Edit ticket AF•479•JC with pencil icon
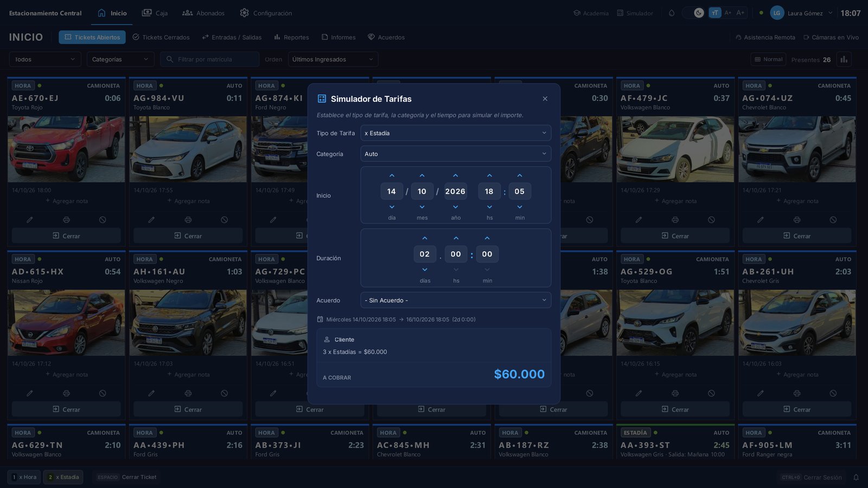Screen dimensions: 868x488 click(639, 220)
